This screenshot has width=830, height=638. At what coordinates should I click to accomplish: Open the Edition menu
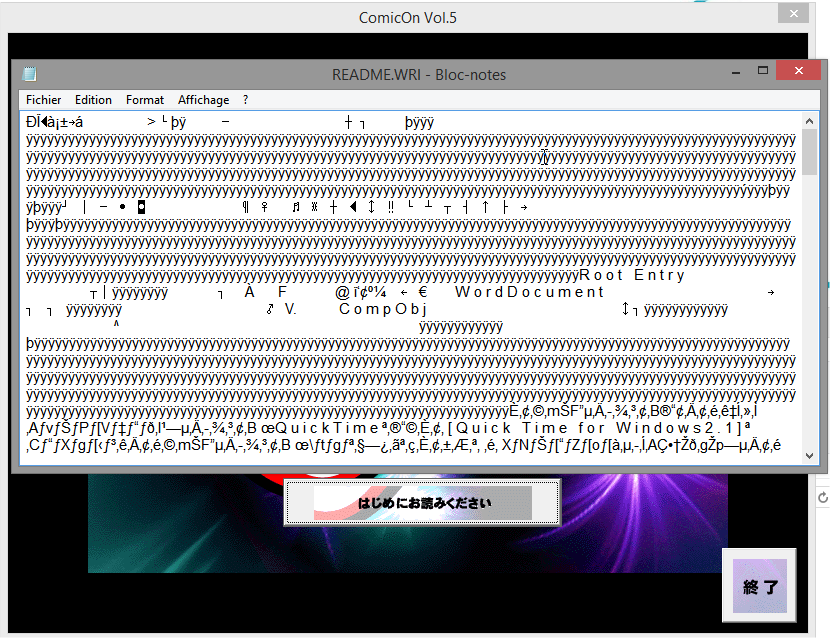93,100
